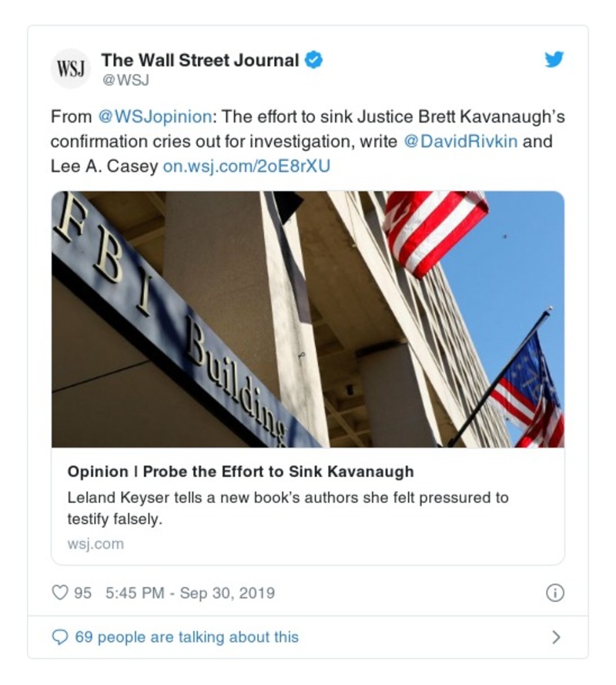Click the WSJ profile avatar
Screen dimensions: 616x685
70,69
